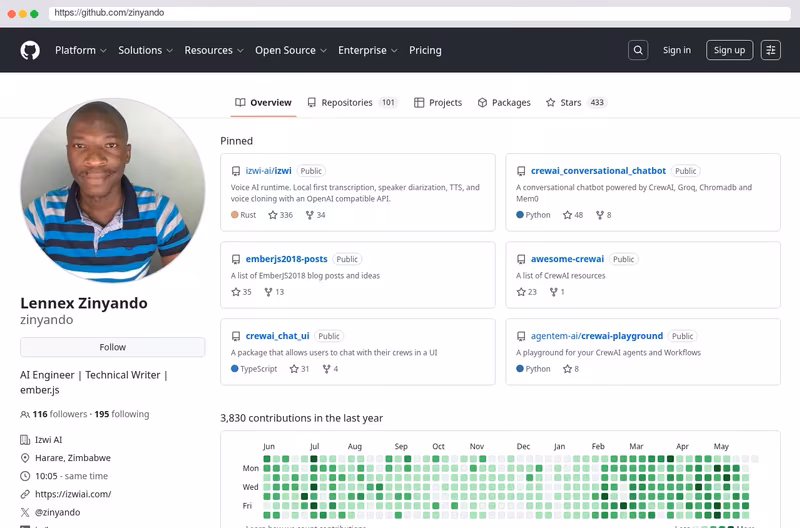Open the izwi-ai/izwi repository link

tap(268, 171)
